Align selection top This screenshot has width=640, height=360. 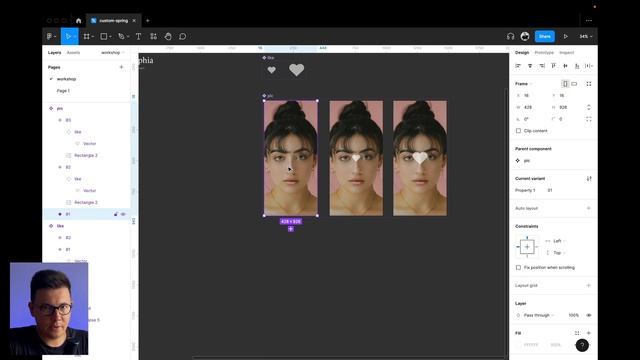pyautogui.click(x=553, y=66)
